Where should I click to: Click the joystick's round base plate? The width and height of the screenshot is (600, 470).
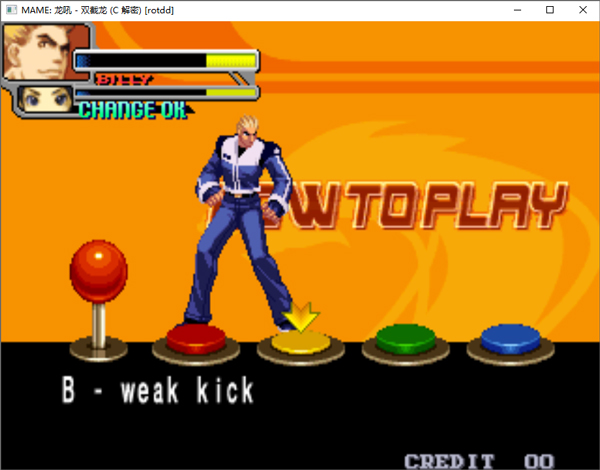coord(99,349)
